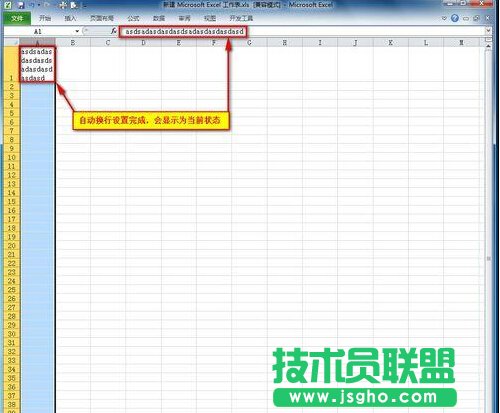The width and height of the screenshot is (500, 413).
Task: Open the green 文件 File tab
Action: tap(17, 18)
